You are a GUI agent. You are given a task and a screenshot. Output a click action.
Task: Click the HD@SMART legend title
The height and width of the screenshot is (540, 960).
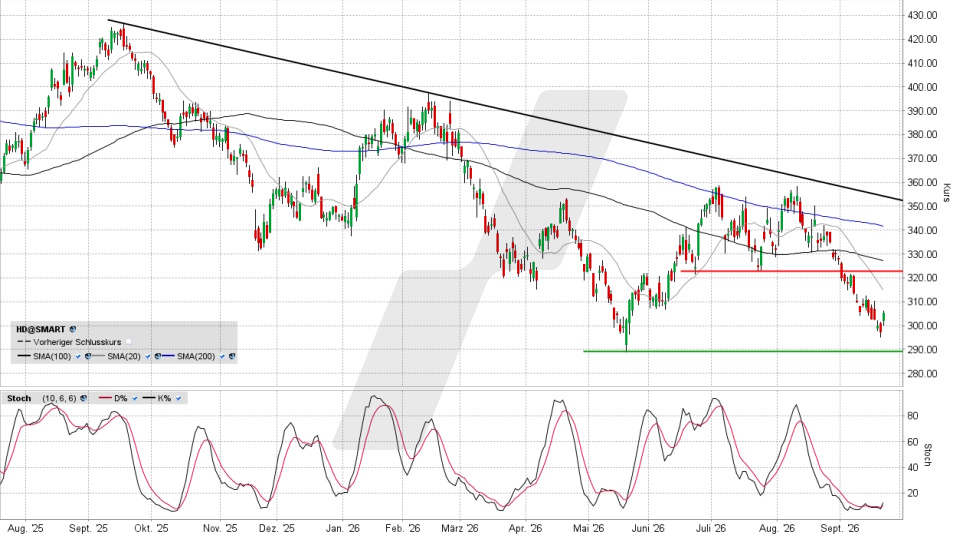(40, 329)
